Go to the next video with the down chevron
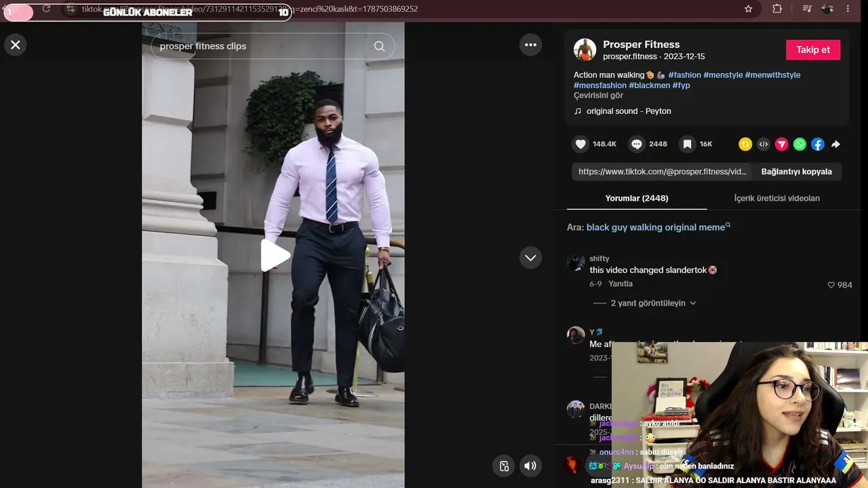868x488 pixels. tap(530, 258)
